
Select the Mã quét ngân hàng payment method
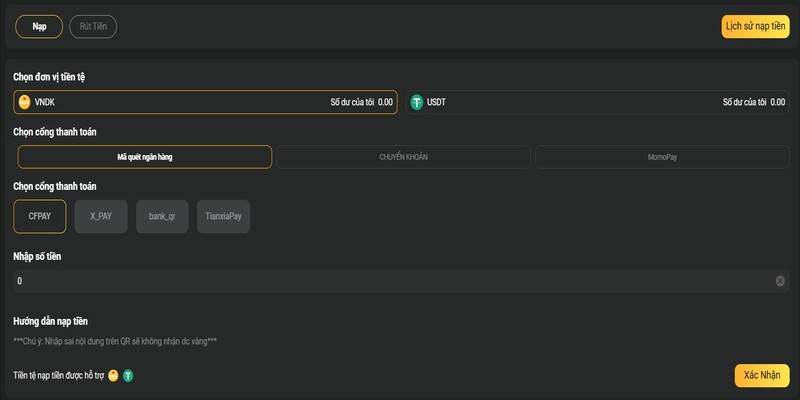pyautogui.click(x=145, y=157)
